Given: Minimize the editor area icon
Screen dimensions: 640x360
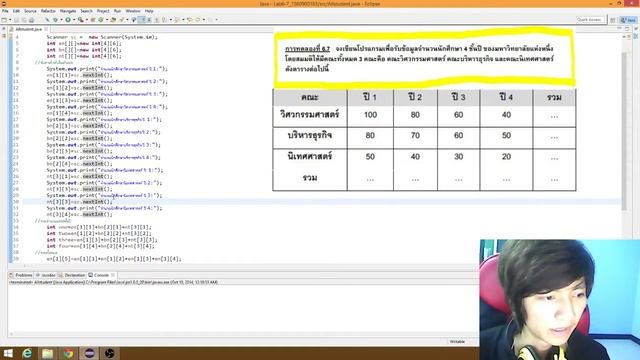Looking at the screenshot, I should point(620,29).
